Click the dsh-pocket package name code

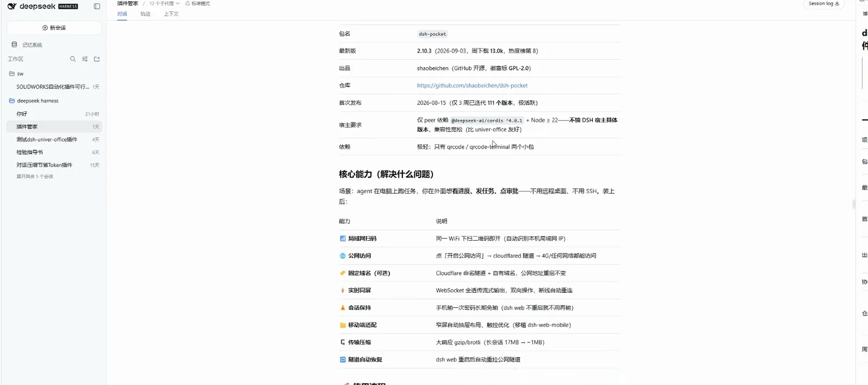(432, 34)
